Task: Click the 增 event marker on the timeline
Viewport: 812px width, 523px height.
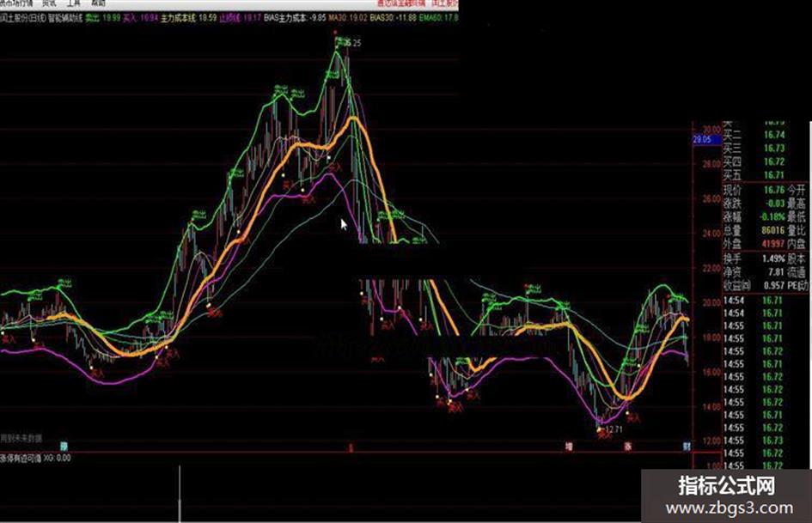Action: click(569, 447)
